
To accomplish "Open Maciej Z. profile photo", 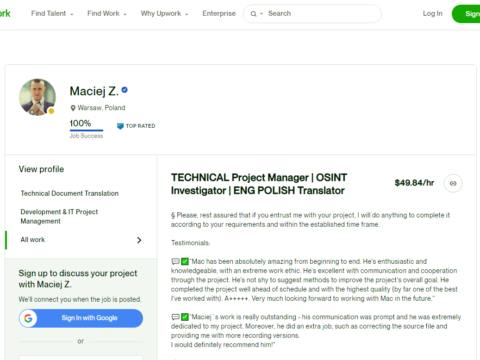I will point(37,97).
